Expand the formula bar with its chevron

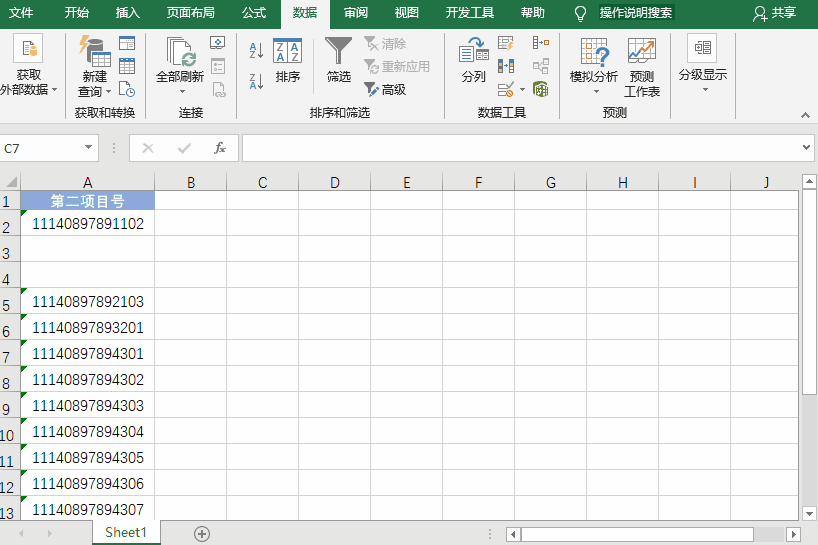807,148
